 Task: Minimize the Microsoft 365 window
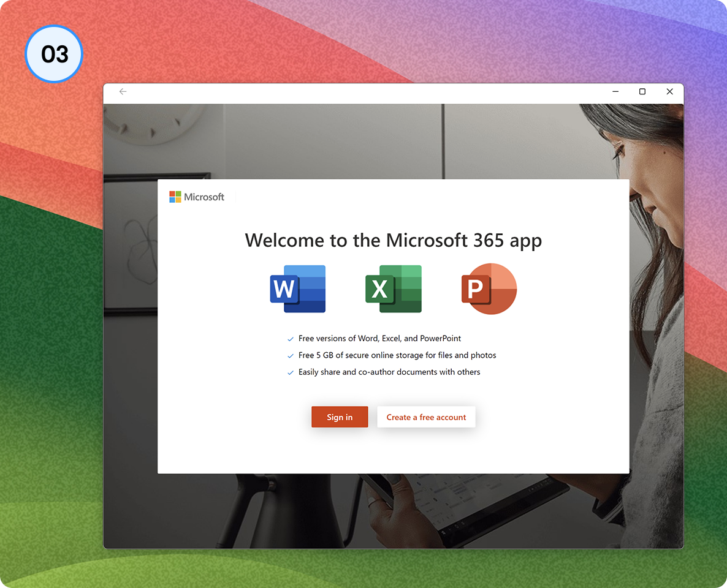click(615, 92)
